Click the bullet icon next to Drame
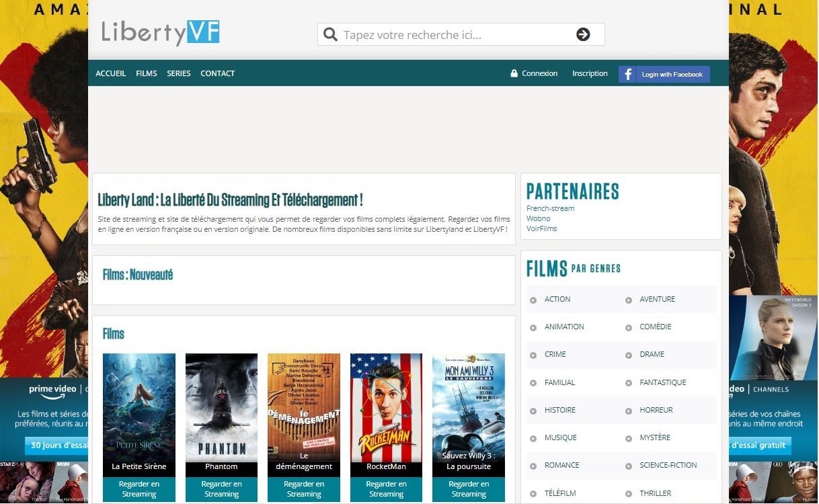 click(x=629, y=355)
